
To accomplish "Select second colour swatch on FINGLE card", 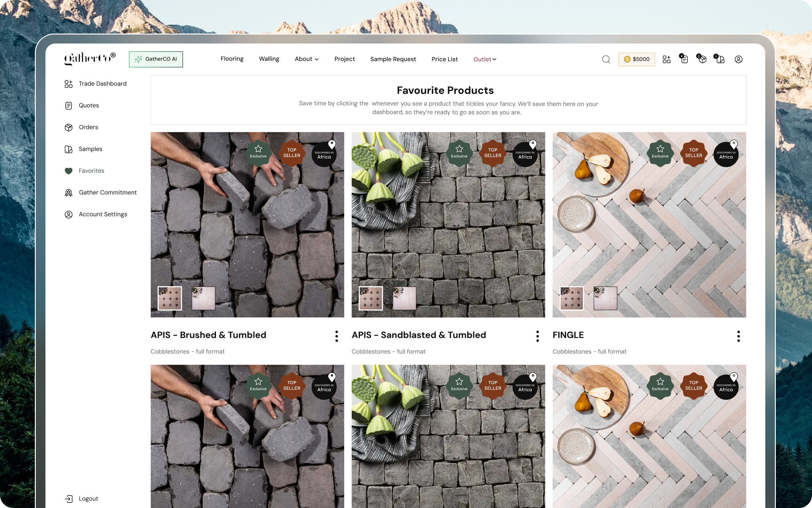I will tap(605, 298).
